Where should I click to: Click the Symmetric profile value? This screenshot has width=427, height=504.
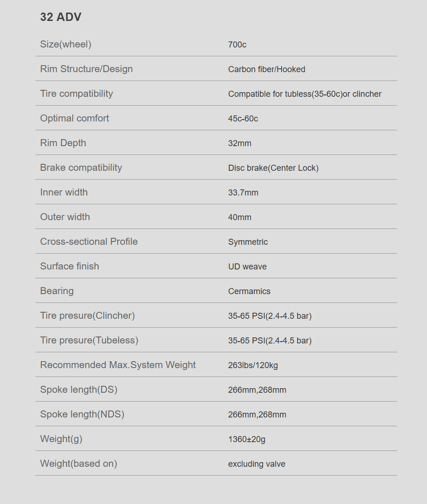pos(248,242)
